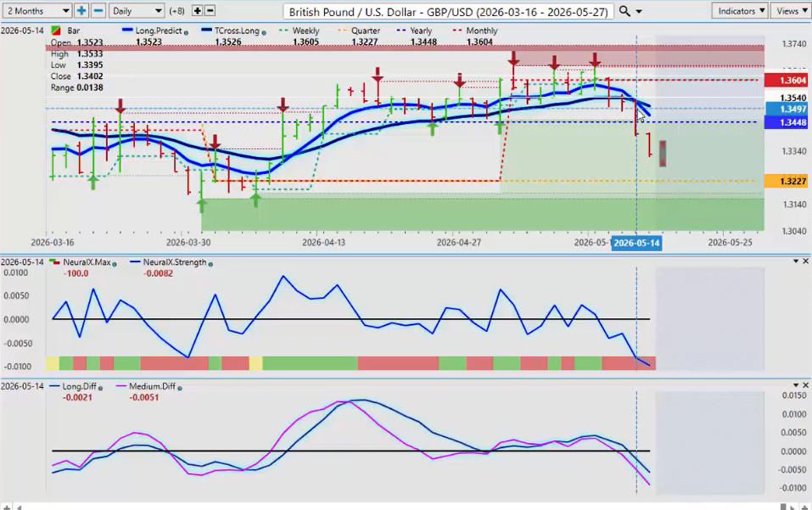
Task: Click the settings dot next to Long.Diff
Action: click(x=100, y=388)
